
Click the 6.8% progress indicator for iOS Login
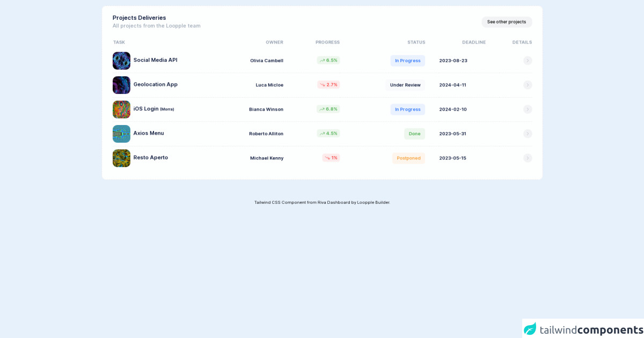pos(328,109)
